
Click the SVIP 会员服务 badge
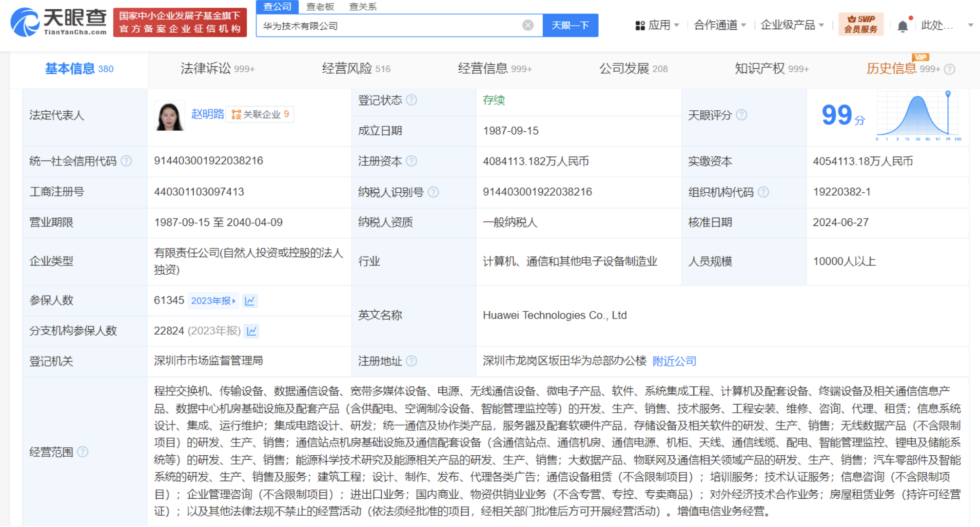[x=861, y=24]
